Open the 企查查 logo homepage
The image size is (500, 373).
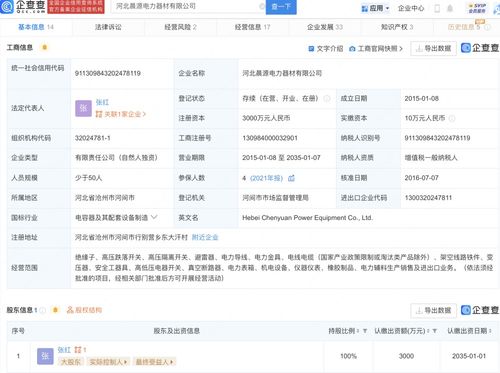pyautogui.click(x=23, y=7)
